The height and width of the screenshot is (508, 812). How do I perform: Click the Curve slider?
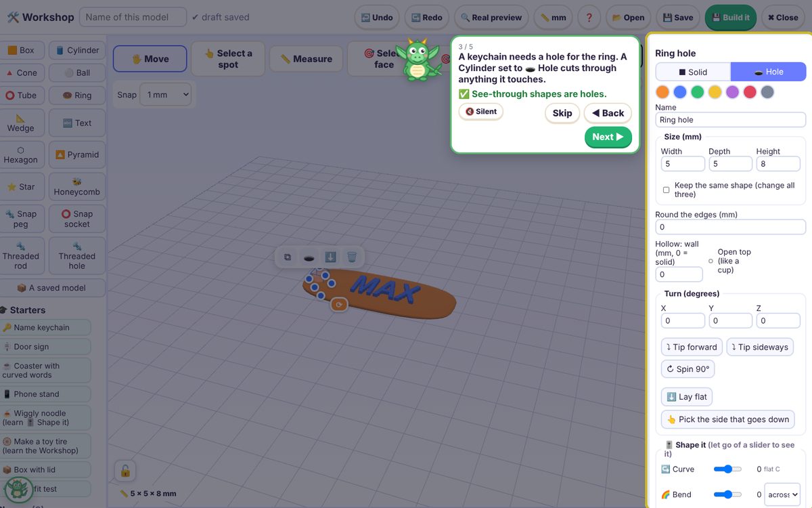click(728, 469)
